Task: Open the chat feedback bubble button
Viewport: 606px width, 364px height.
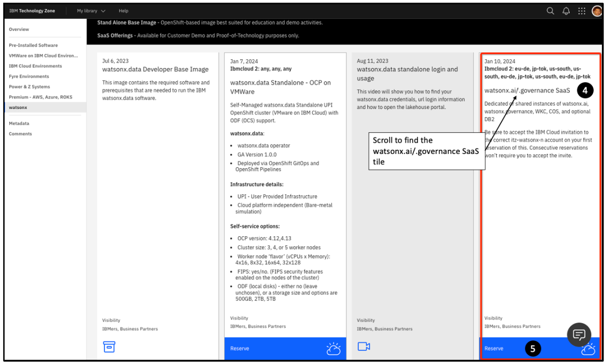Action: coord(578,334)
